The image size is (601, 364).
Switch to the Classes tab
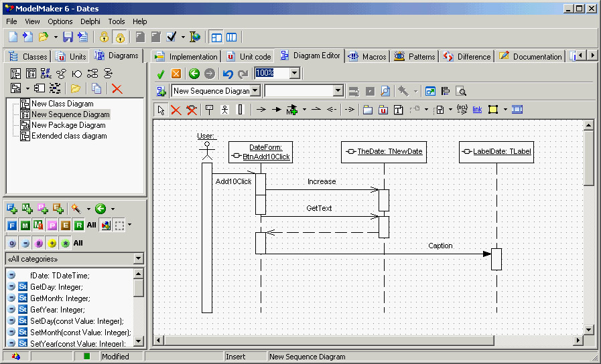click(x=28, y=57)
